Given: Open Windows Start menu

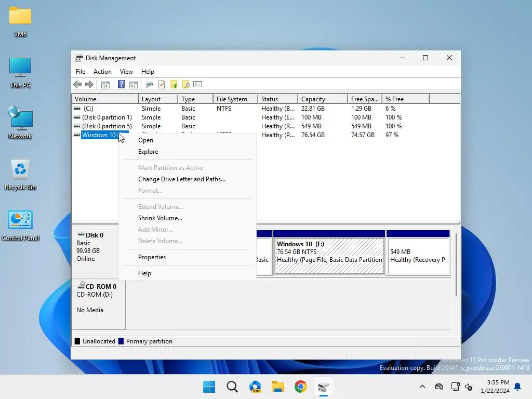Looking at the screenshot, I should (209, 387).
